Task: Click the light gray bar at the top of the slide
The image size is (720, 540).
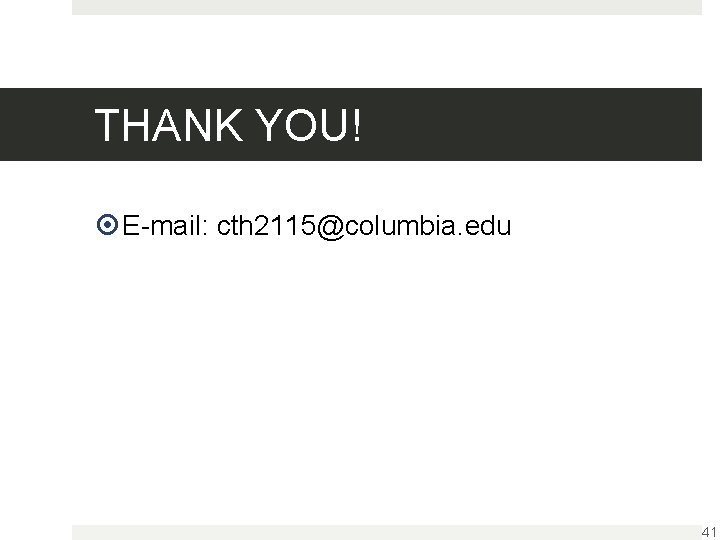Action: pos(387,7)
